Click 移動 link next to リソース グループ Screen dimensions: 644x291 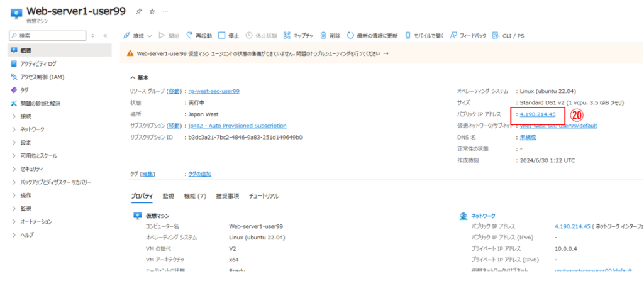click(x=174, y=91)
